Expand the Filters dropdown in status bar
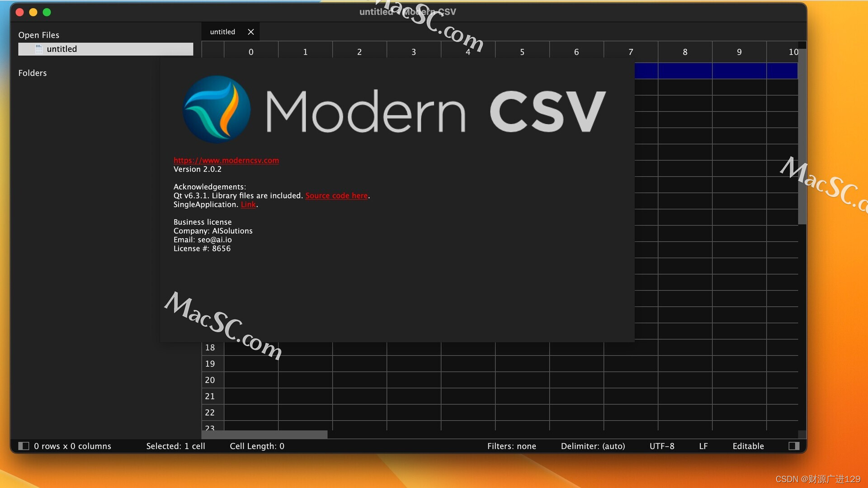The height and width of the screenshot is (488, 868). click(x=510, y=445)
